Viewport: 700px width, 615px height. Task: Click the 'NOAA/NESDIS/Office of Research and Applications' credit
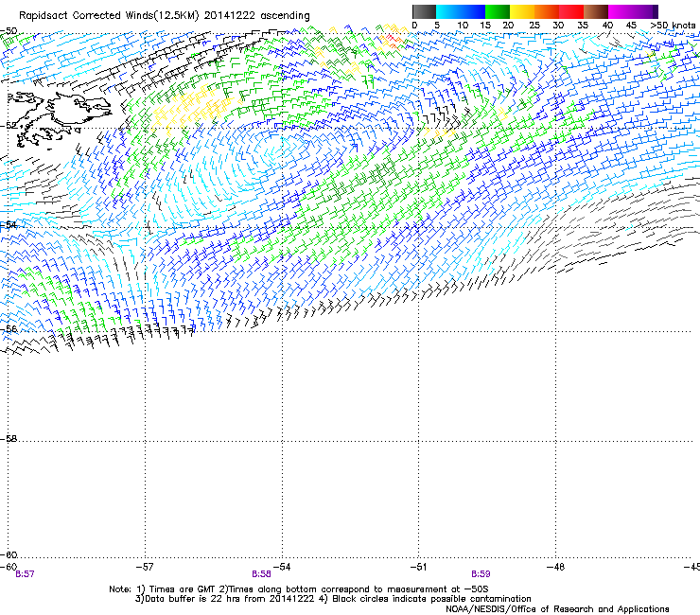click(x=557, y=609)
